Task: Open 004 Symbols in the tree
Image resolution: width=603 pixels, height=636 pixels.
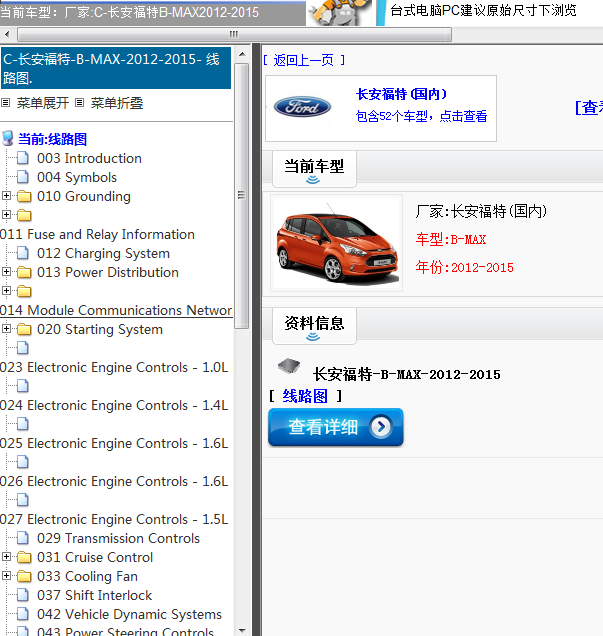Action: click(77, 177)
